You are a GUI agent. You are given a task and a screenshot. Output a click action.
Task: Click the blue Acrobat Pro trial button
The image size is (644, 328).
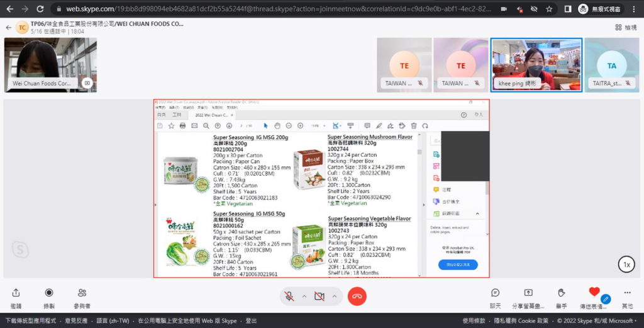click(x=458, y=264)
